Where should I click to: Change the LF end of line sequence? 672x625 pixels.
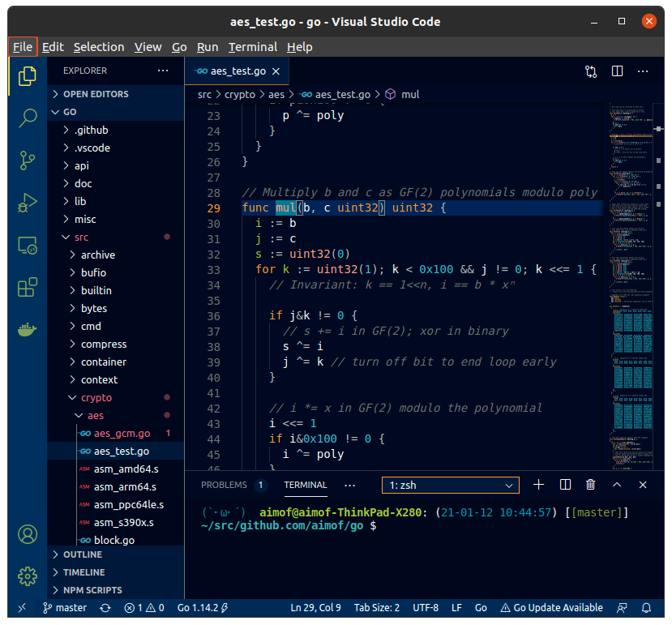click(457, 608)
